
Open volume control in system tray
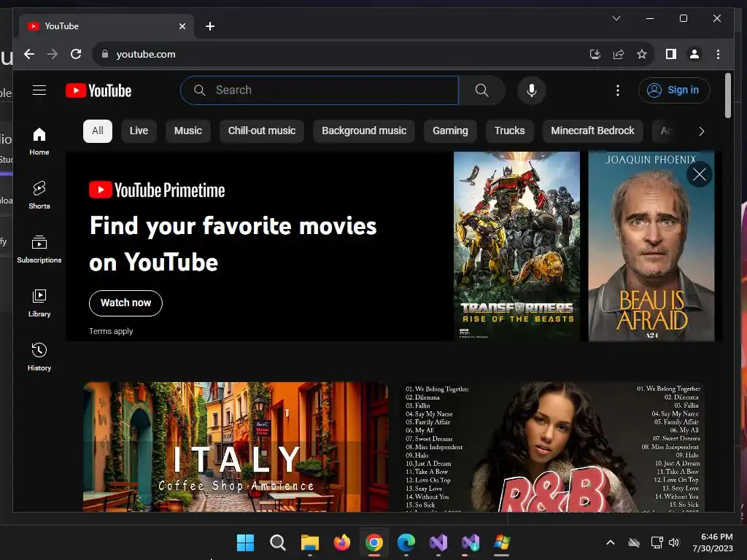pyautogui.click(x=673, y=542)
